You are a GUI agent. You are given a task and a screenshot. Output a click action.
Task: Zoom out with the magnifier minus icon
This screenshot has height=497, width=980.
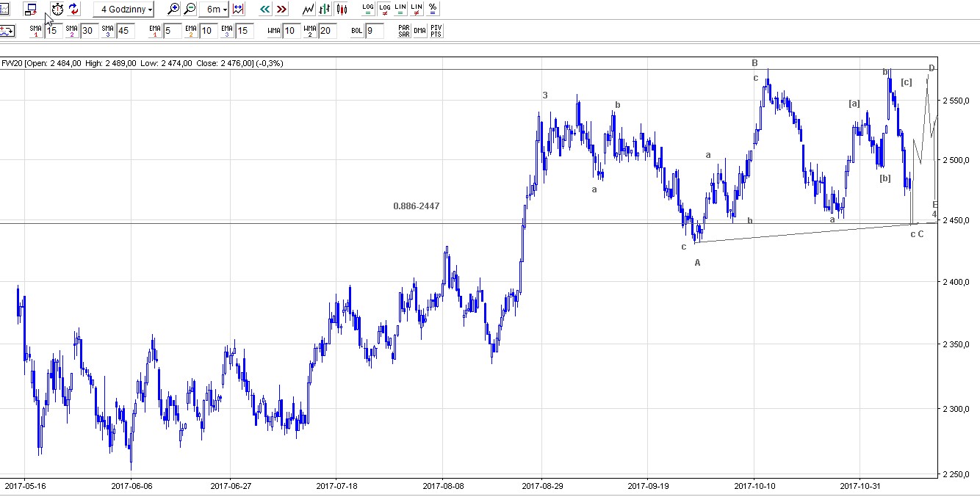coord(190,10)
